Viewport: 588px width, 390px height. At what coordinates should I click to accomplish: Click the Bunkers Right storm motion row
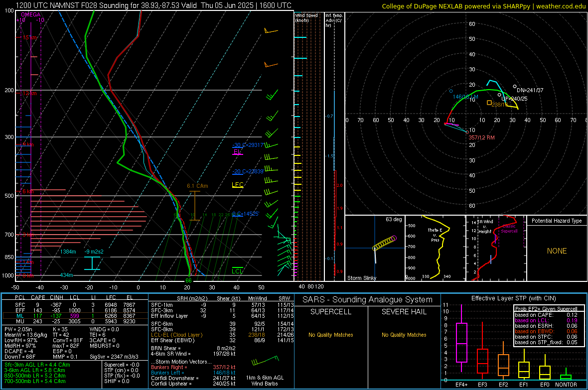tap(193, 367)
